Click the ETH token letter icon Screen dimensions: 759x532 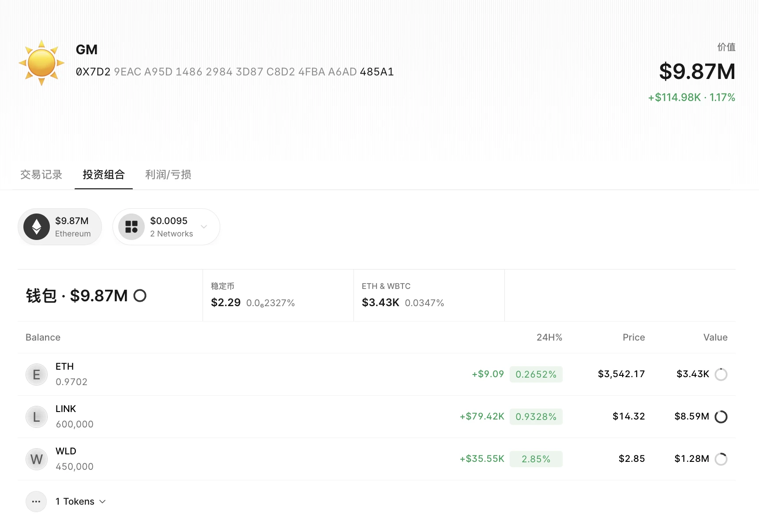coord(37,375)
